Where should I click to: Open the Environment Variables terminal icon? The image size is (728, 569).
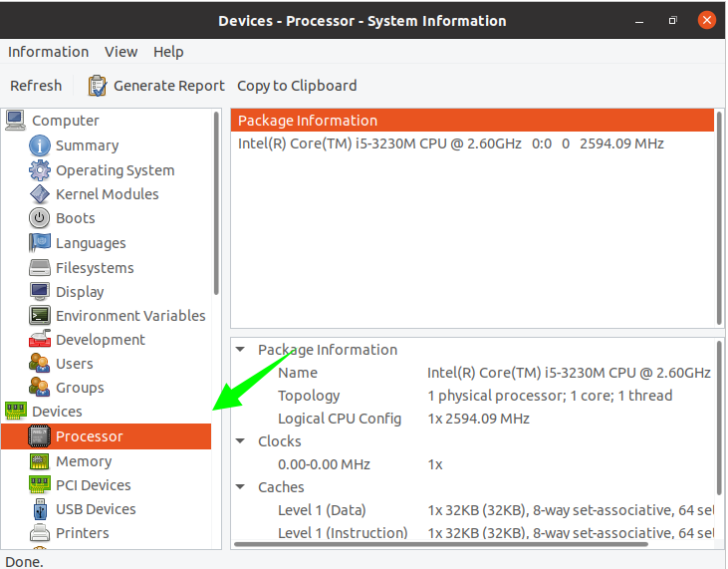tap(40, 316)
